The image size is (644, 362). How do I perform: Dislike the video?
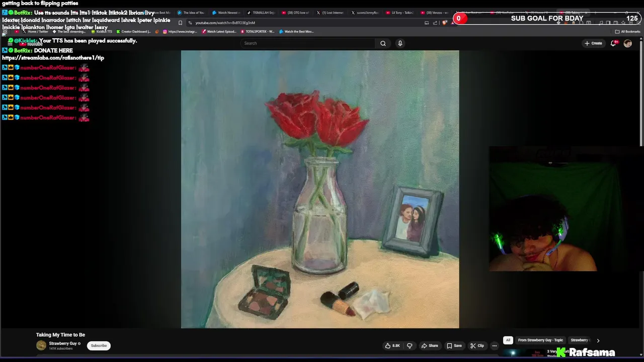click(x=410, y=345)
